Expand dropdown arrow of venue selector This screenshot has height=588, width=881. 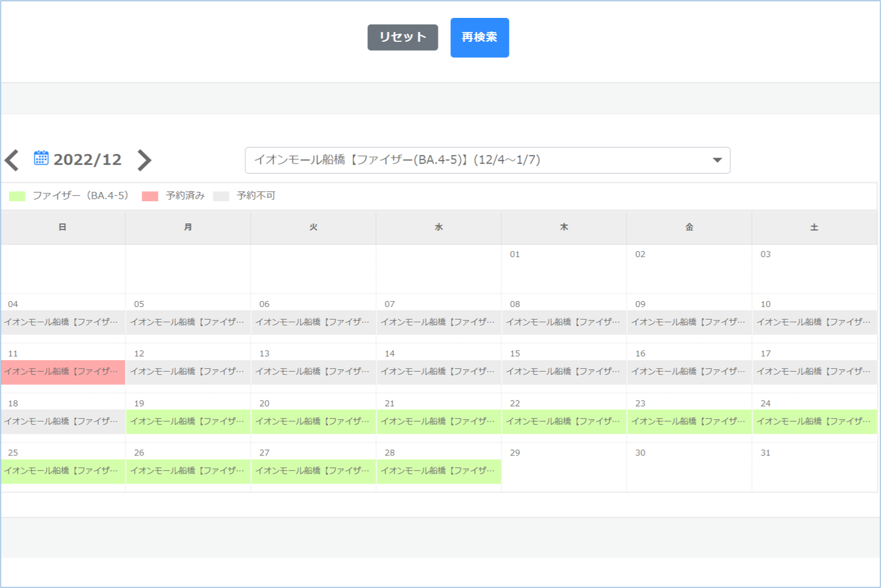717,160
